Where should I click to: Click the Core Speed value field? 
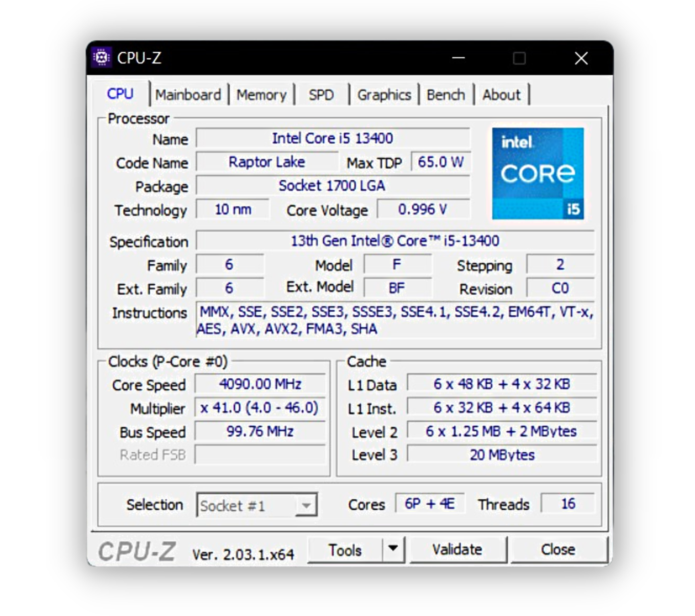click(x=260, y=384)
